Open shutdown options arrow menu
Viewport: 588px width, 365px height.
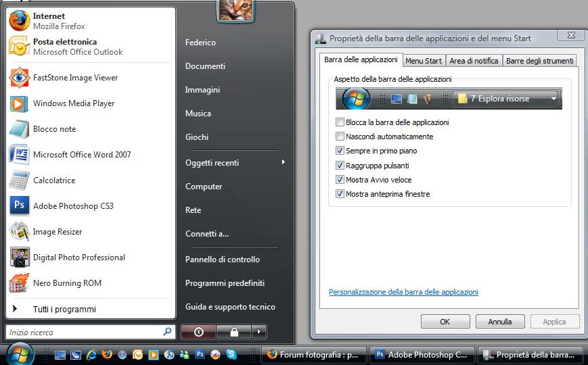[x=258, y=332]
